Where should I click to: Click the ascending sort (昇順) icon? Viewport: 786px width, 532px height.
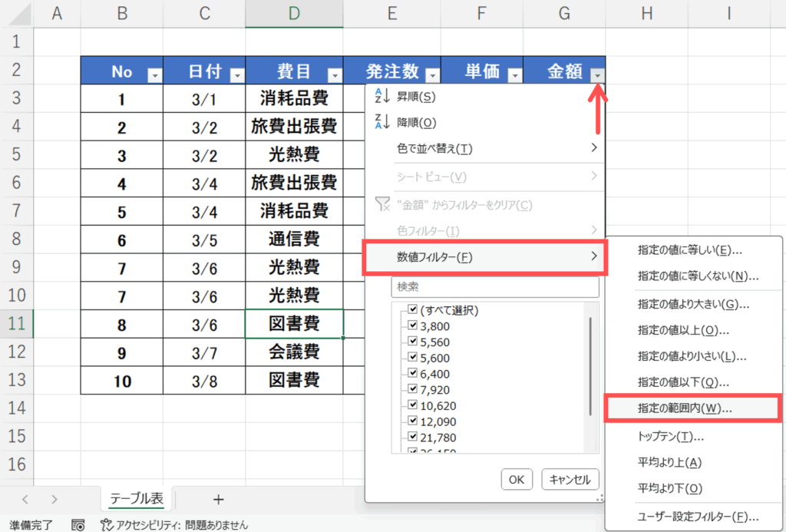pos(381,97)
